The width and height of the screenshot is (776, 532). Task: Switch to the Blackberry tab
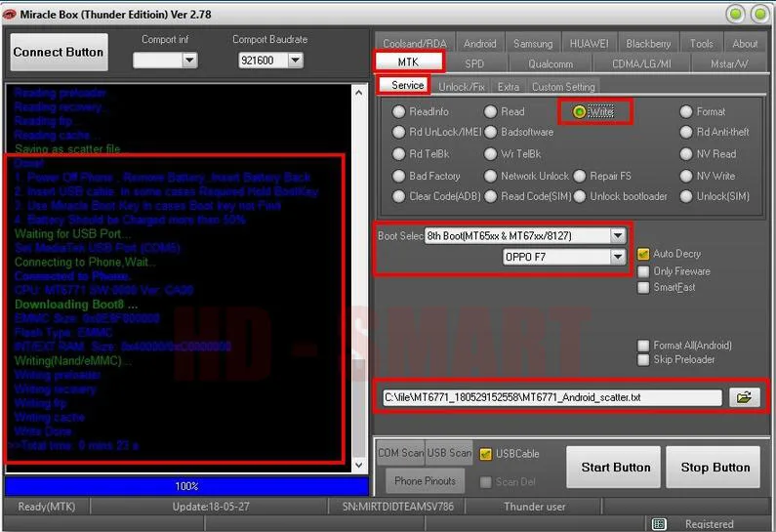pyautogui.click(x=648, y=44)
